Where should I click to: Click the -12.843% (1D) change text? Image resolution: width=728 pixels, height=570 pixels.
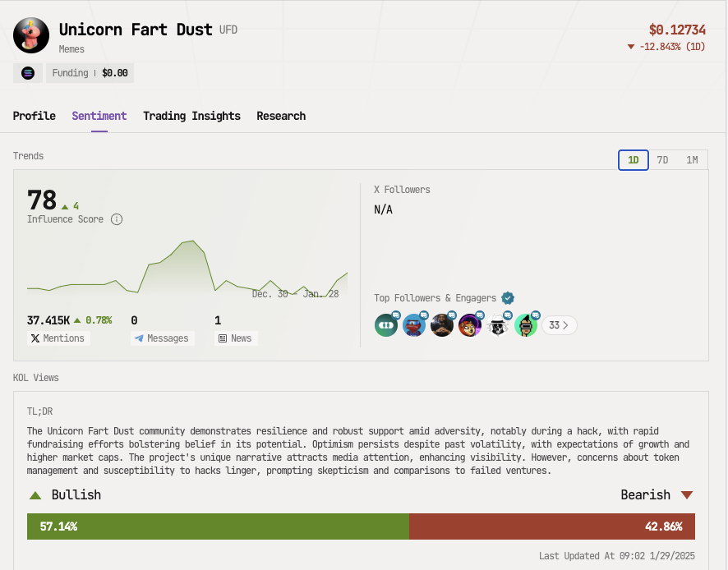[x=672, y=47]
